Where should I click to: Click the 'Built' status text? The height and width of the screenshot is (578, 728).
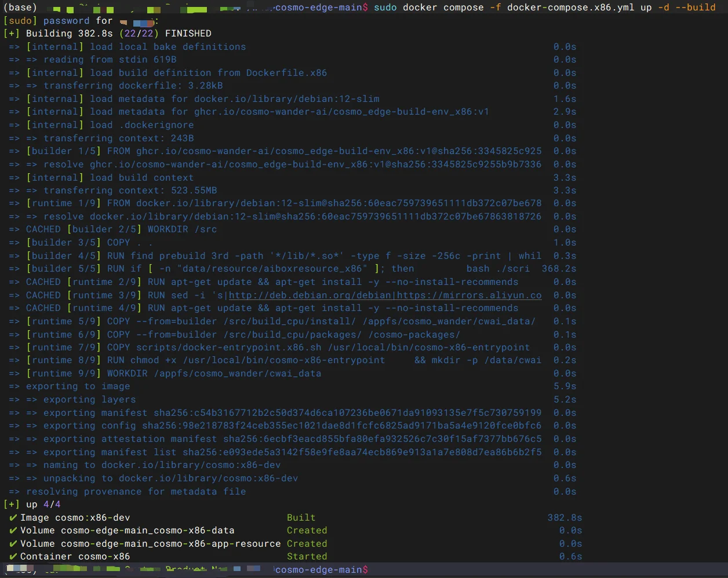coord(301,518)
